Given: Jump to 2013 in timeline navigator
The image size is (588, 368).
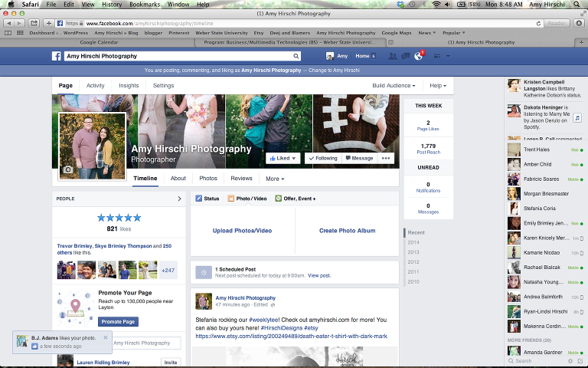Looking at the screenshot, I should (413, 252).
